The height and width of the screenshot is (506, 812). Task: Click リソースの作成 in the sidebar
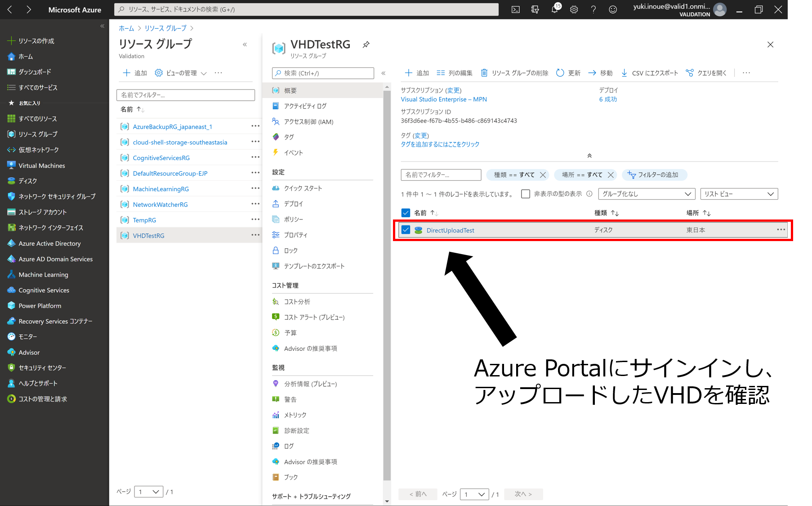click(x=36, y=41)
